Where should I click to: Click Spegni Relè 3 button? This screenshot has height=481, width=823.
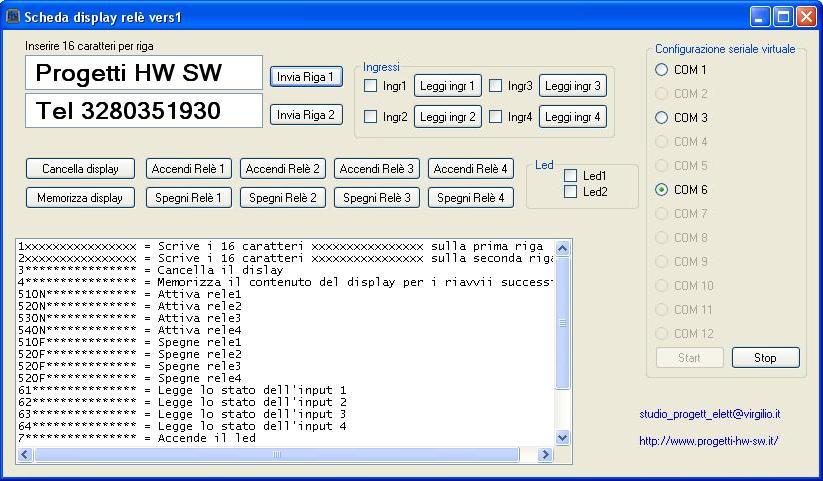pyautogui.click(x=376, y=198)
